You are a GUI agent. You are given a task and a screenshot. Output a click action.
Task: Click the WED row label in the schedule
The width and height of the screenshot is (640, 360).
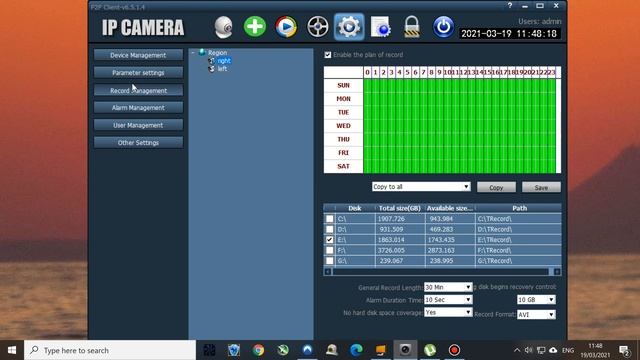click(343, 126)
